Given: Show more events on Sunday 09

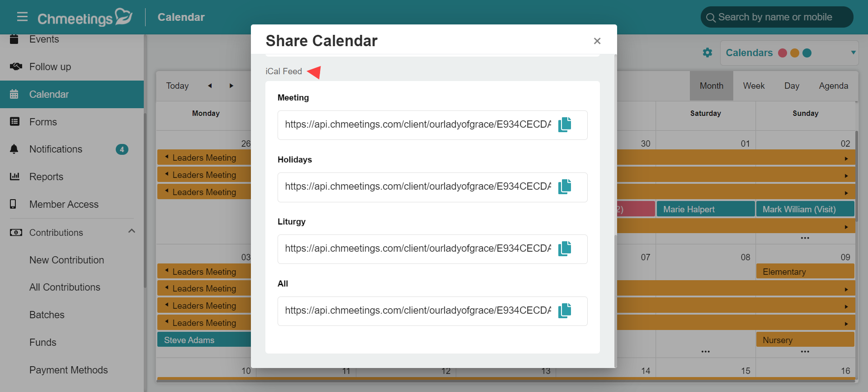Looking at the screenshot, I should pos(805,351).
